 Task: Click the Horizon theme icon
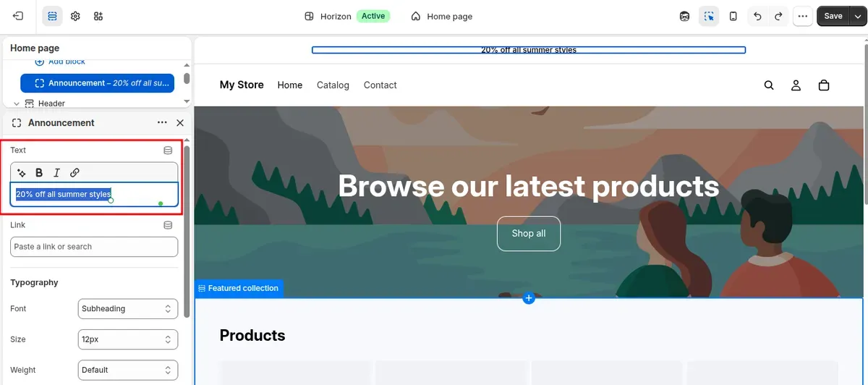[309, 16]
